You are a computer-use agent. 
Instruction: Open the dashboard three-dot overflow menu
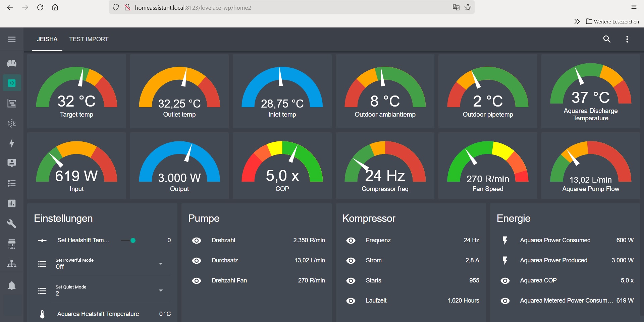point(627,39)
